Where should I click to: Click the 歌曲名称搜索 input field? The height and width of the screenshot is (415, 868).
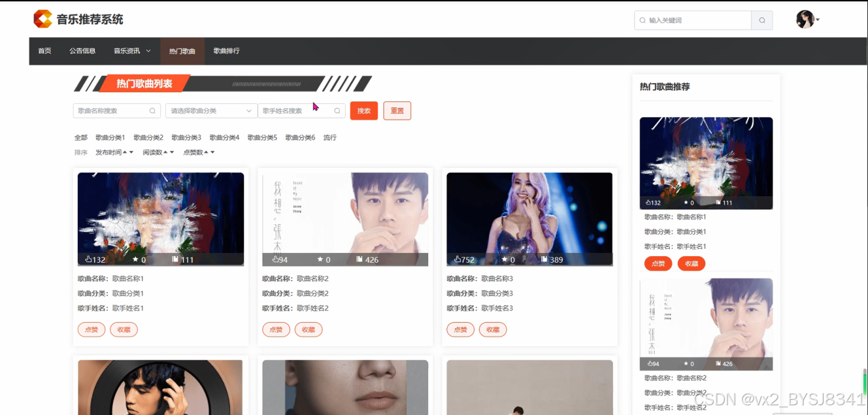click(x=117, y=111)
